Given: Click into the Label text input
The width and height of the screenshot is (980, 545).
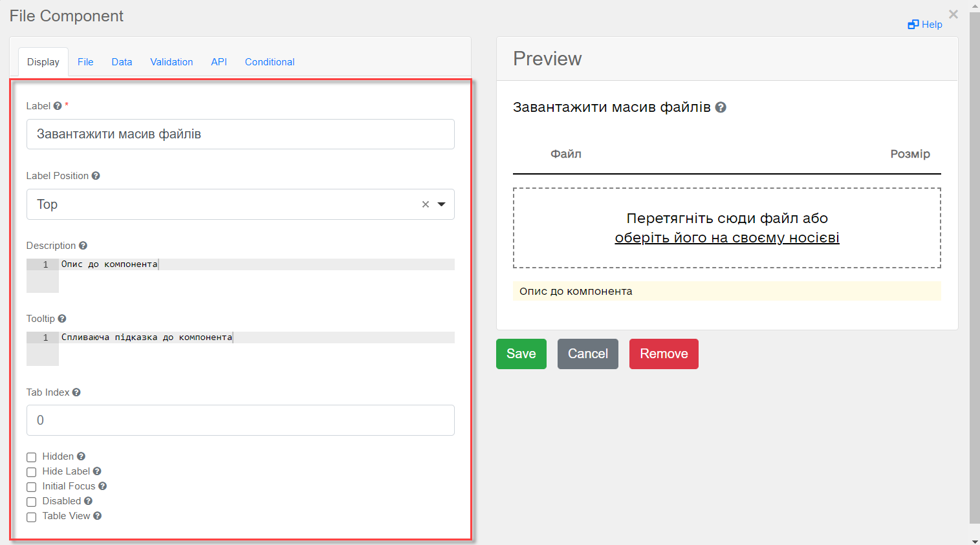Looking at the screenshot, I should click(x=241, y=134).
